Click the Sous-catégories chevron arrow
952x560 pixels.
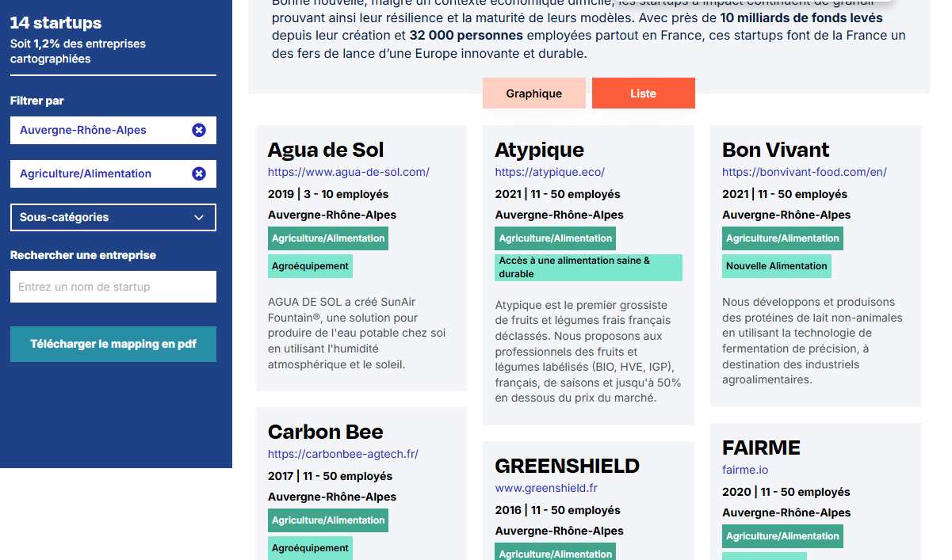(199, 217)
